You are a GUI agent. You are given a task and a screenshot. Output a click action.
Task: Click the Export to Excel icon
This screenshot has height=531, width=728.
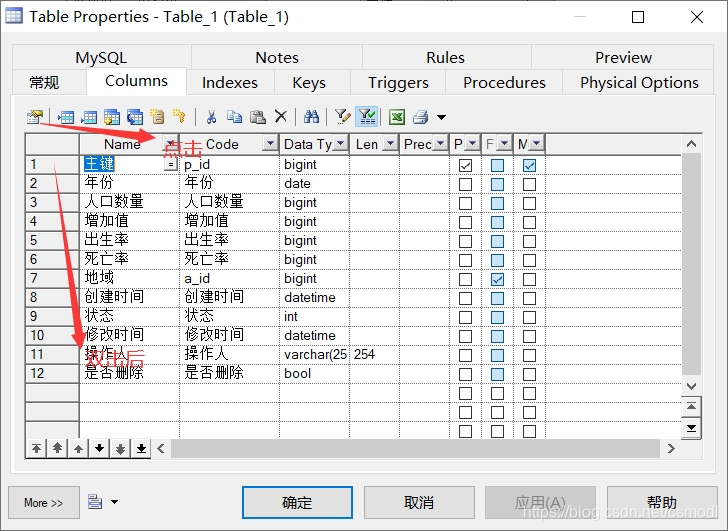397,117
